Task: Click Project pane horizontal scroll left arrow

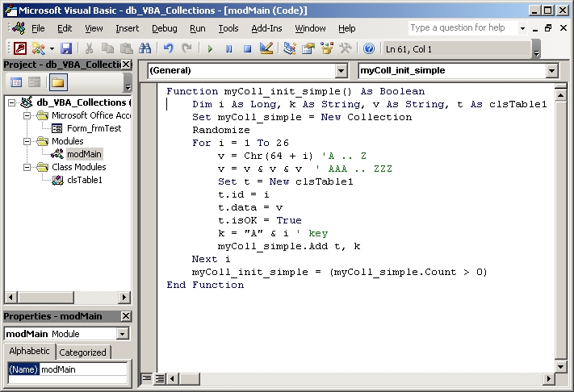Action: [10, 298]
